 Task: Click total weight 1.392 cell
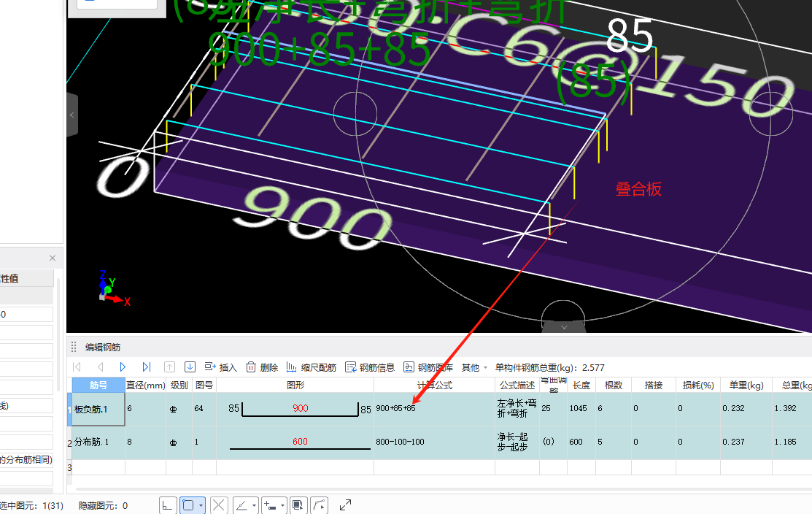click(x=792, y=408)
